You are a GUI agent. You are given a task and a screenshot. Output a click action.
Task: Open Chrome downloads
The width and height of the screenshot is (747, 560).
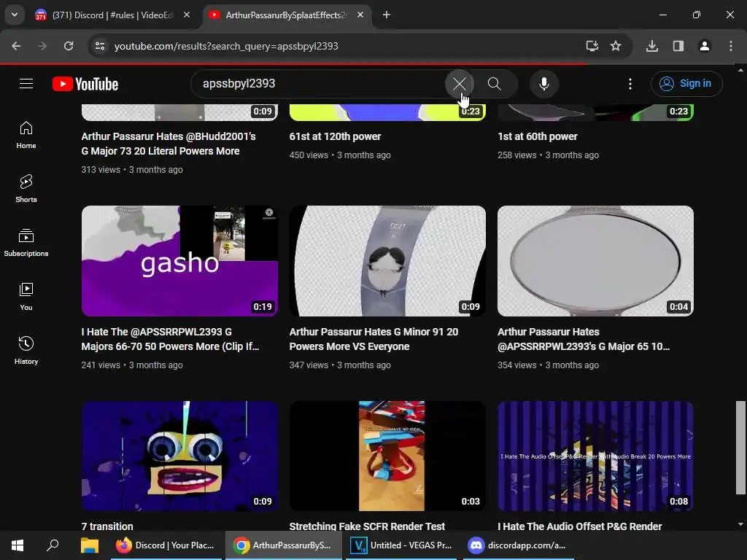[652, 46]
